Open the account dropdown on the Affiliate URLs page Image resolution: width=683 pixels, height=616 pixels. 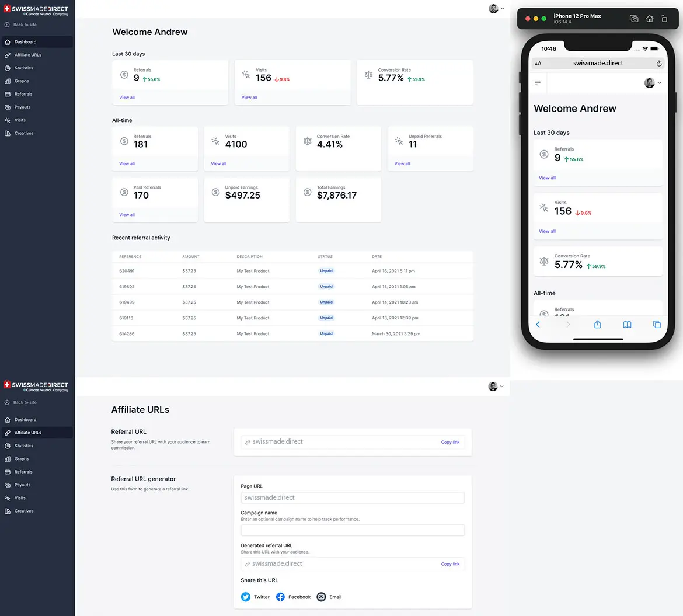(x=496, y=386)
